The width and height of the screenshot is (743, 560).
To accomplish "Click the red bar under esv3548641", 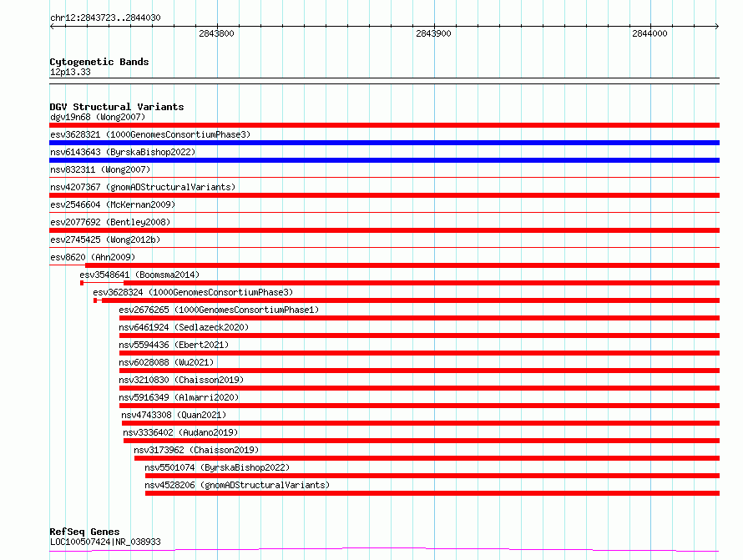I will click(422, 283).
